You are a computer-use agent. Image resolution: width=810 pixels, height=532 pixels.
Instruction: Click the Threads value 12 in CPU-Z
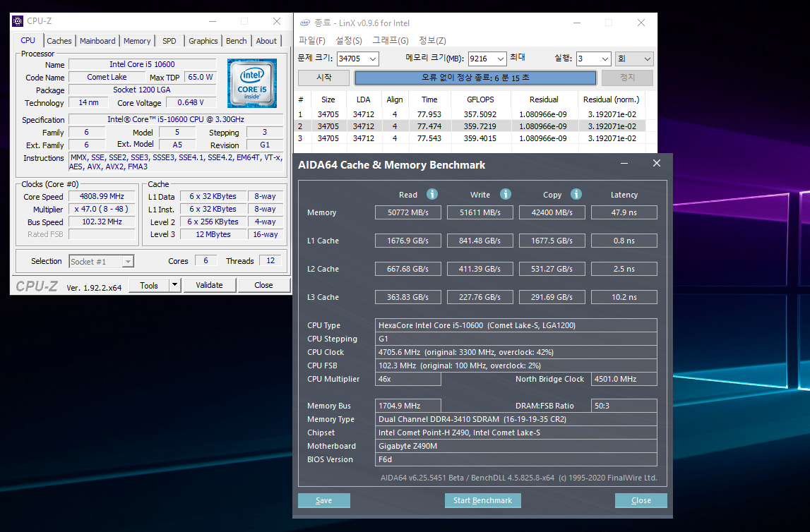coord(270,260)
